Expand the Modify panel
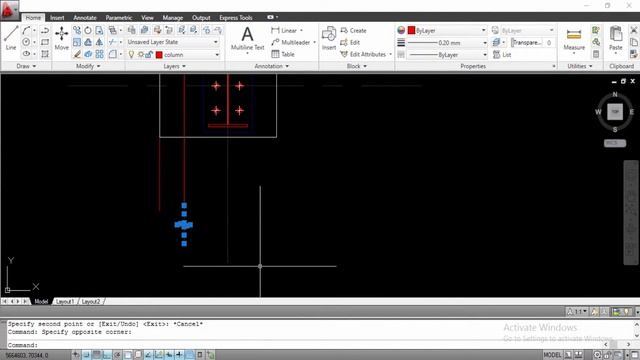This screenshot has width=640, height=360. pos(88,66)
